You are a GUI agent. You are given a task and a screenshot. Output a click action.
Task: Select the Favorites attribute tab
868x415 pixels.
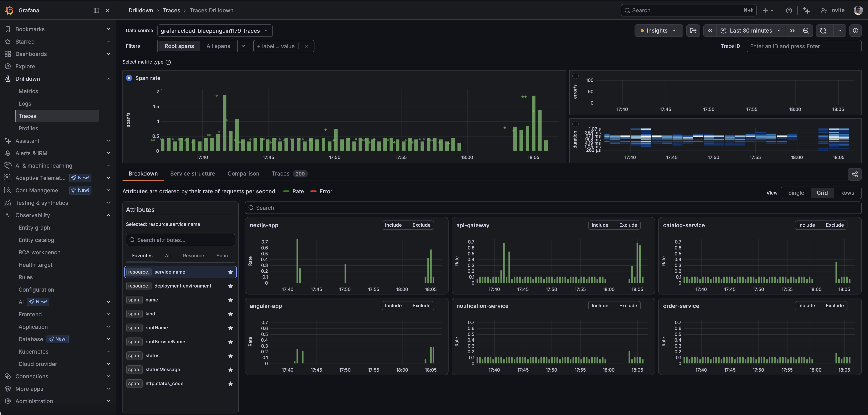tap(142, 256)
